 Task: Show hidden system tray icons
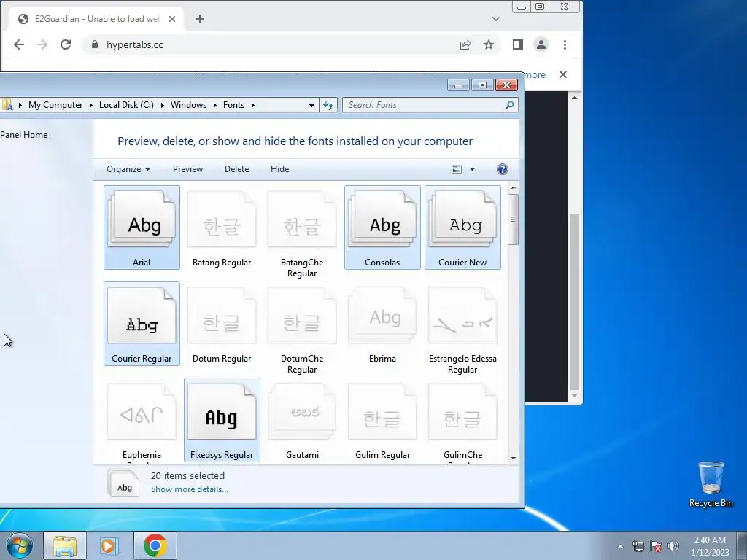click(620, 546)
